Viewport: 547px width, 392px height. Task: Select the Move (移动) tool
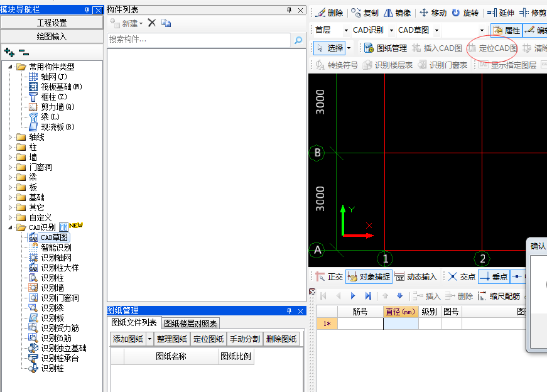433,13
